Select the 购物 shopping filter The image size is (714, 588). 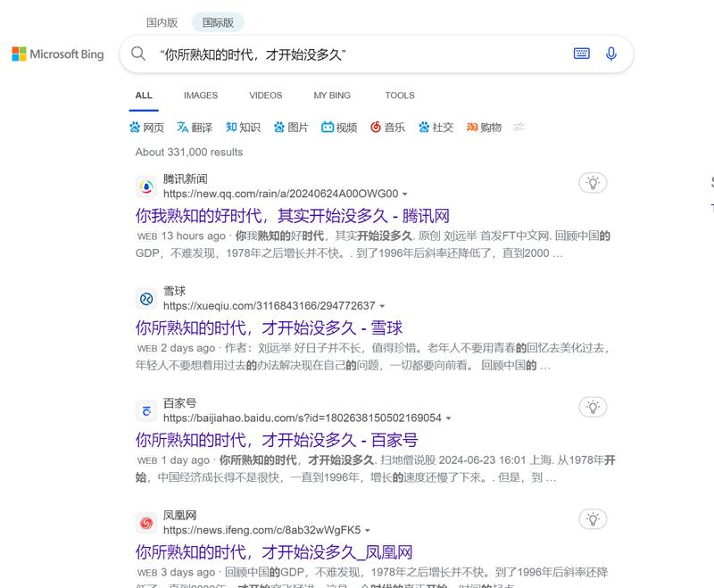tap(484, 127)
